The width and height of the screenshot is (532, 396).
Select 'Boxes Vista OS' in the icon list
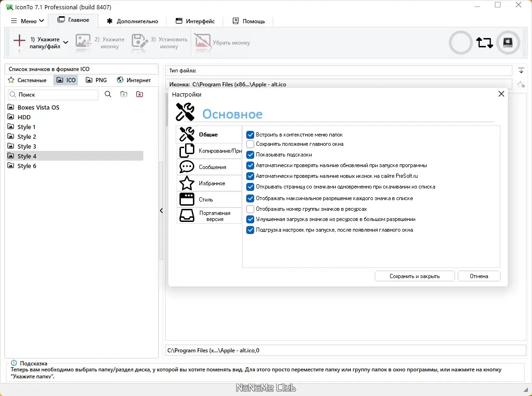[75, 107]
